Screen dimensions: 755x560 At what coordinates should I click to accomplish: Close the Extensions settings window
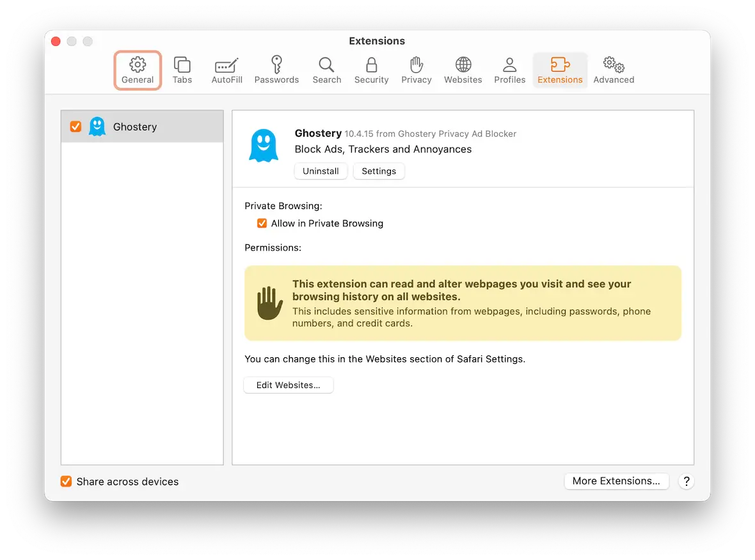(x=56, y=42)
